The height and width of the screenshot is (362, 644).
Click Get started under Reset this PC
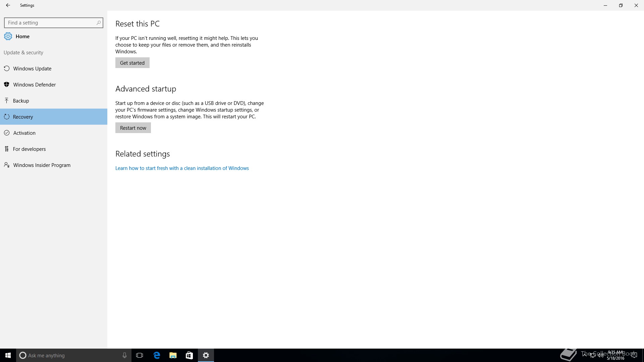pyautogui.click(x=132, y=63)
